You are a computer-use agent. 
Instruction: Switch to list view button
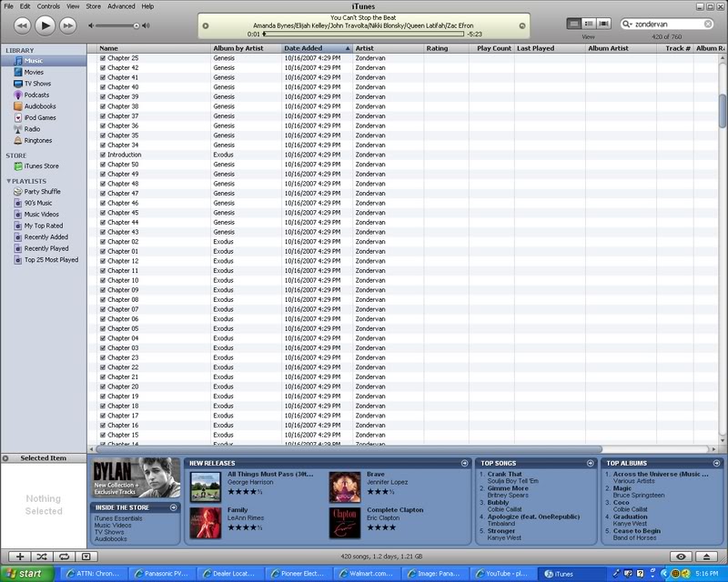pos(574,24)
